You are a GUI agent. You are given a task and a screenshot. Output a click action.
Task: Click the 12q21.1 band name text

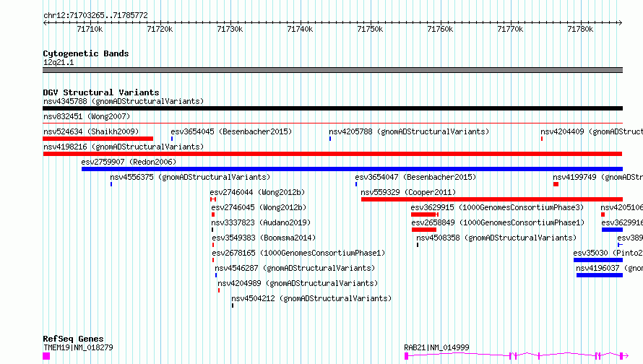click(59, 62)
